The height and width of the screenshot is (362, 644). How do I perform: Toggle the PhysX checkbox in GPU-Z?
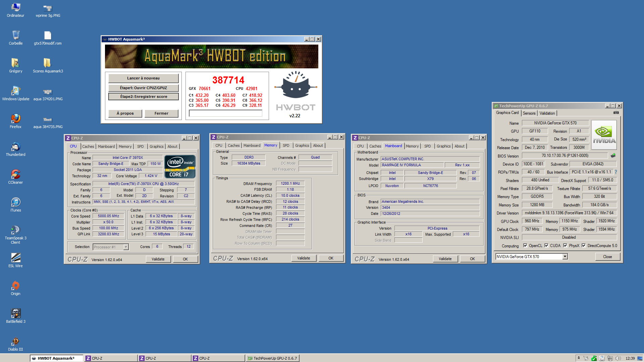[565, 245]
